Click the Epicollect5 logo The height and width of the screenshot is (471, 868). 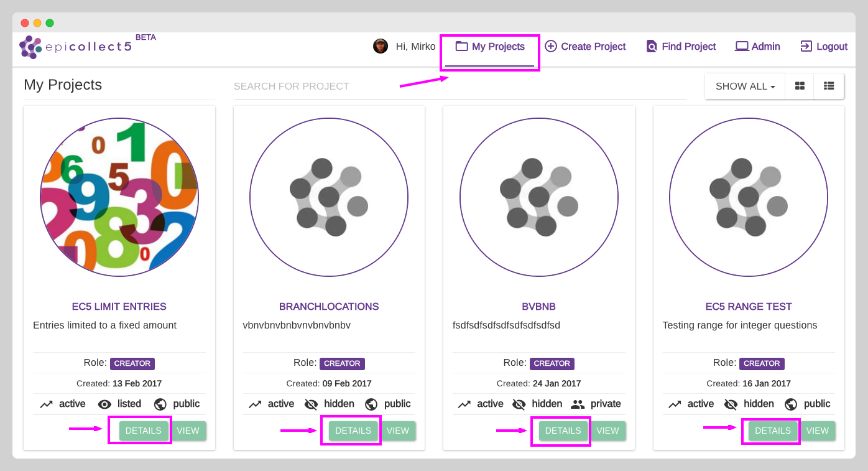pos(75,47)
